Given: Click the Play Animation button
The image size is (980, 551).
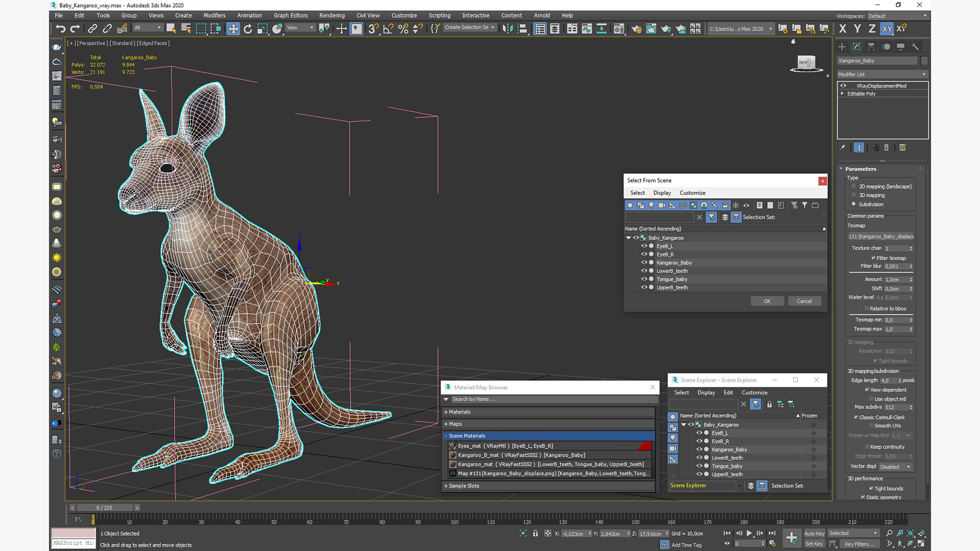Looking at the screenshot, I should click(x=749, y=533).
